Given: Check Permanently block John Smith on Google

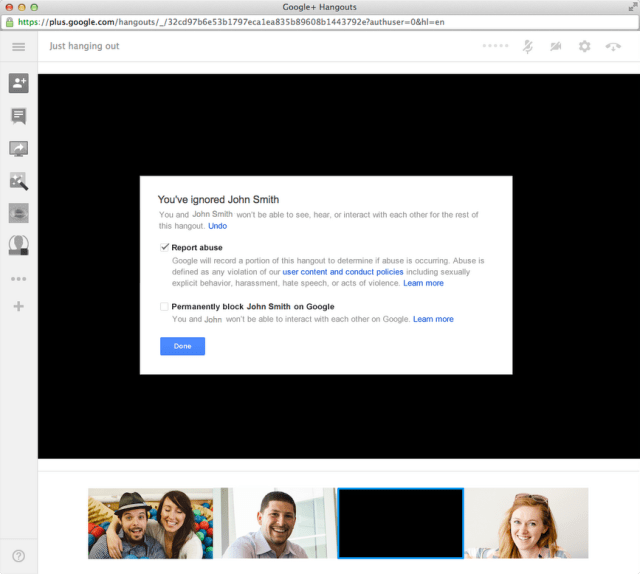Looking at the screenshot, I should 165,307.
